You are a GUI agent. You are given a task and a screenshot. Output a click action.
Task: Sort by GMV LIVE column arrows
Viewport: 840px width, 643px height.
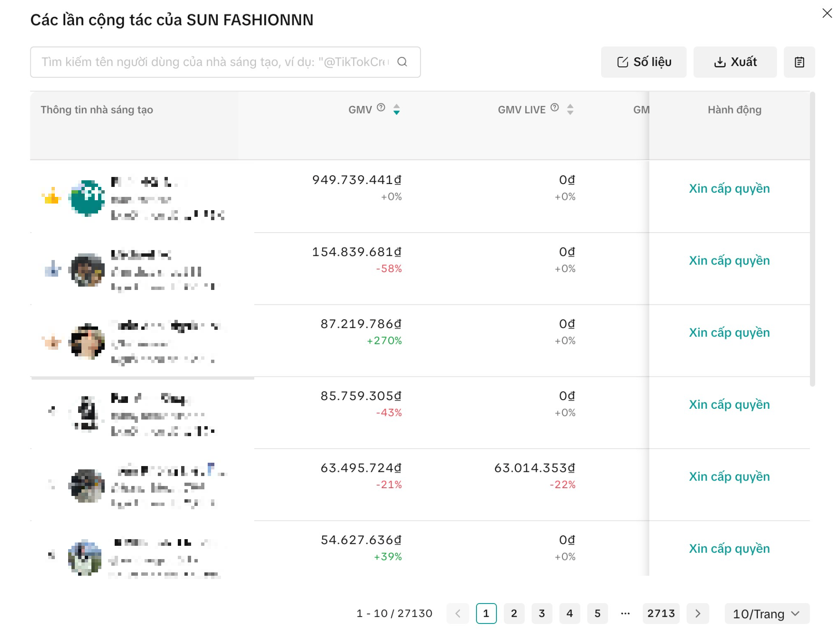(x=570, y=110)
